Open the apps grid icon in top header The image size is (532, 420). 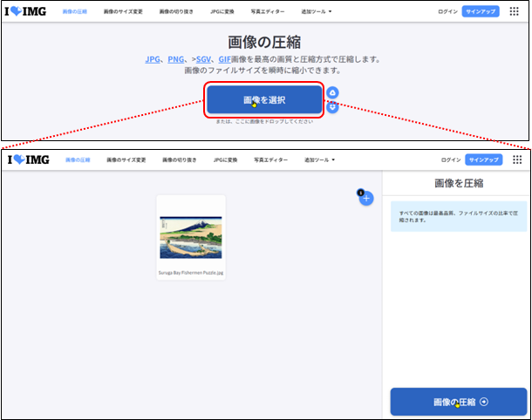click(x=515, y=12)
